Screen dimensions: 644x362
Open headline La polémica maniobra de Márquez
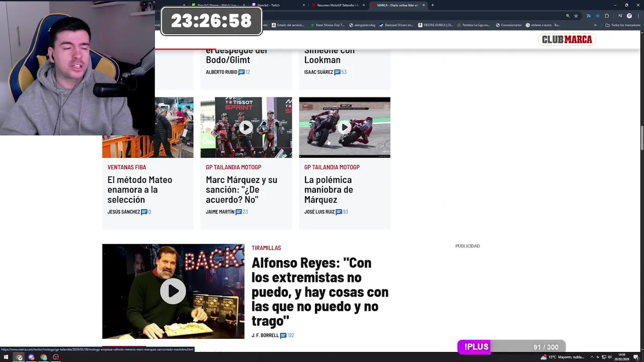pyautogui.click(x=329, y=190)
